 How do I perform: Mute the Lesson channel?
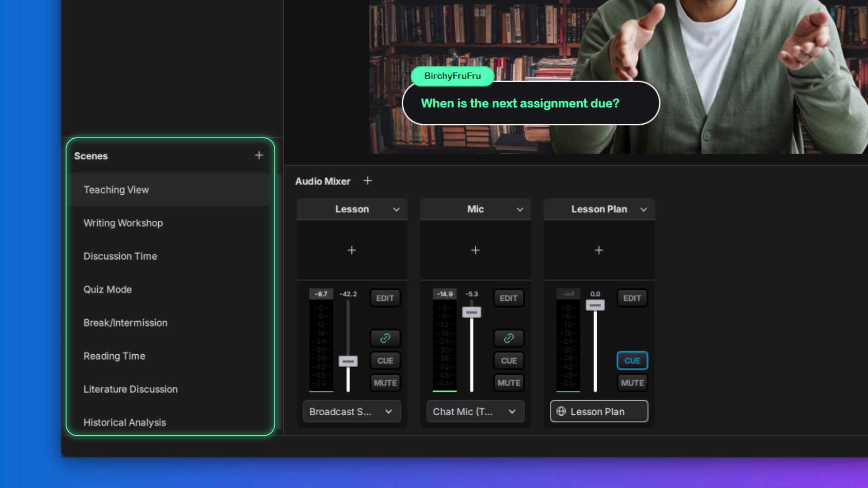385,383
